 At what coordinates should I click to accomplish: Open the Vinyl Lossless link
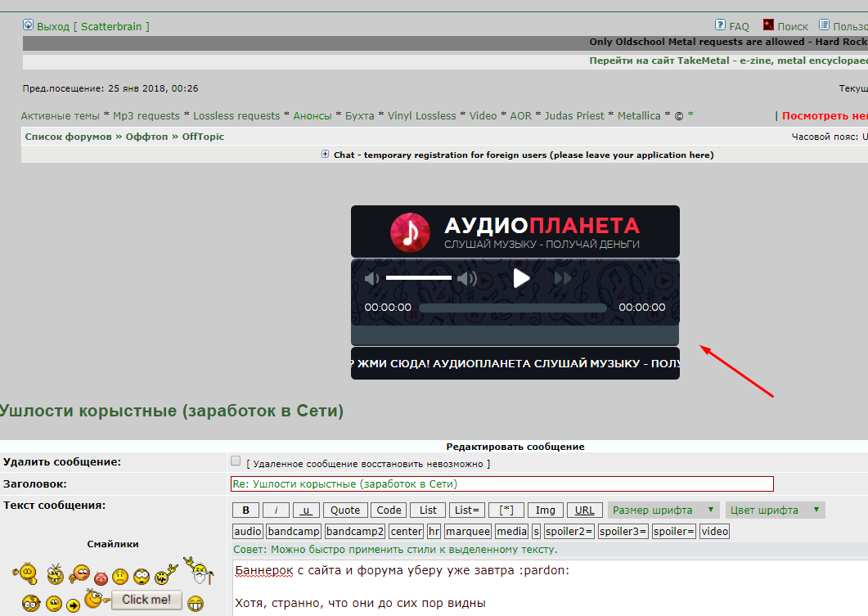click(x=422, y=115)
